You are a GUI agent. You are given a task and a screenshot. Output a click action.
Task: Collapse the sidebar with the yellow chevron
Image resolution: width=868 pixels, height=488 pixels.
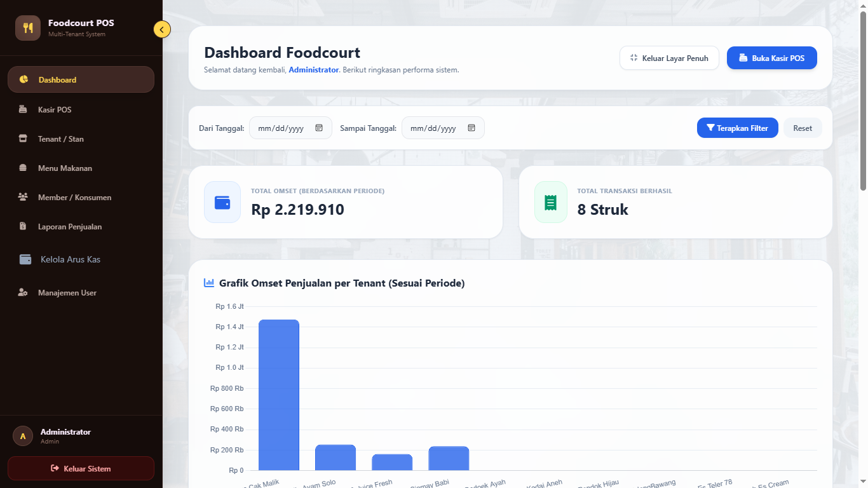[x=162, y=29]
